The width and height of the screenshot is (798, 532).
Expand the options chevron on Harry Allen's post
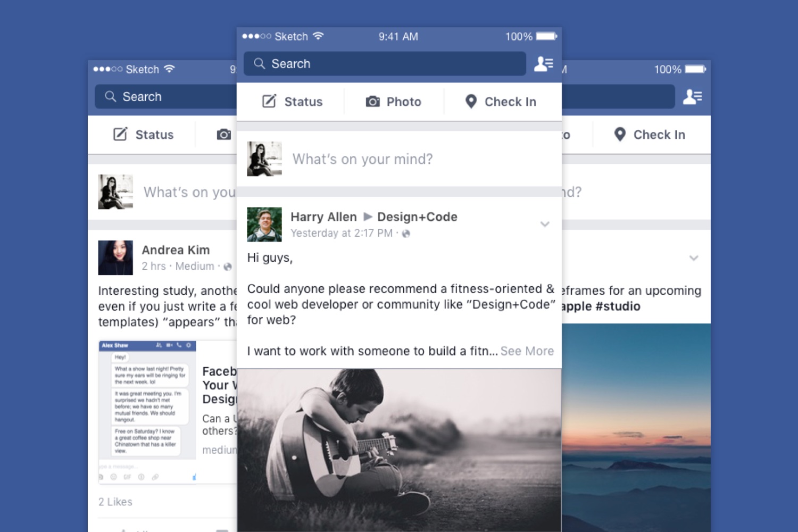coord(545,225)
